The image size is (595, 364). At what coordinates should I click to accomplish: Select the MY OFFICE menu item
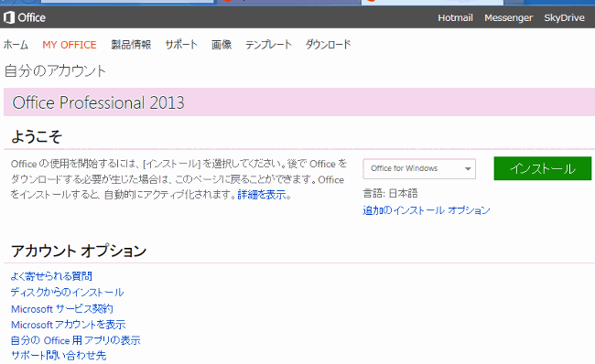point(70,45)
